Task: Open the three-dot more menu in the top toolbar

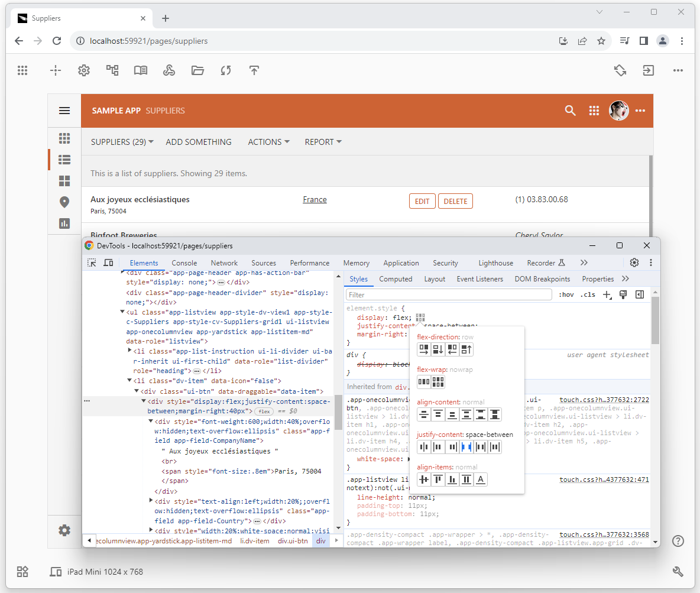Action: [x=678, y=70]
